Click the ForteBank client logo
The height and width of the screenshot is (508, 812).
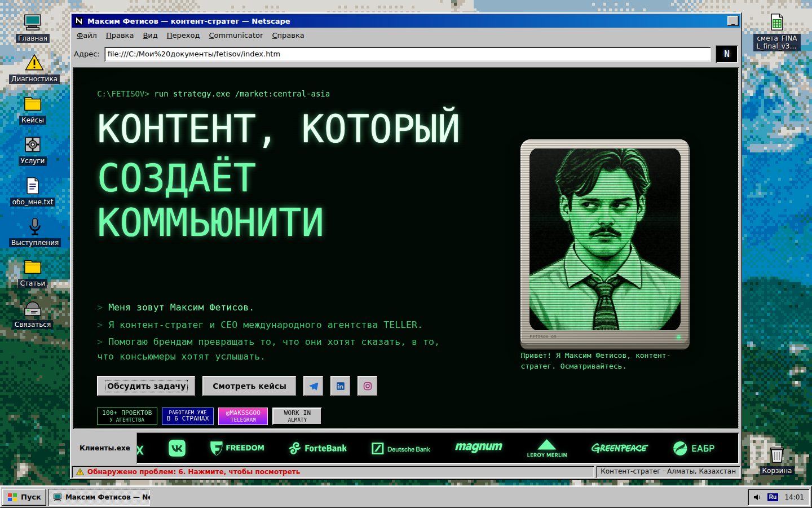[318, 448]
